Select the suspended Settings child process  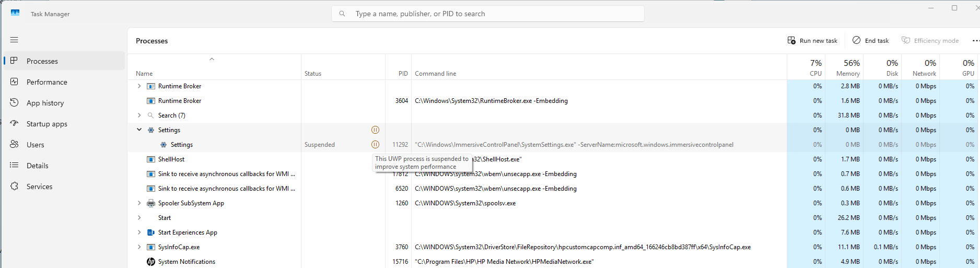coord(554,145)
